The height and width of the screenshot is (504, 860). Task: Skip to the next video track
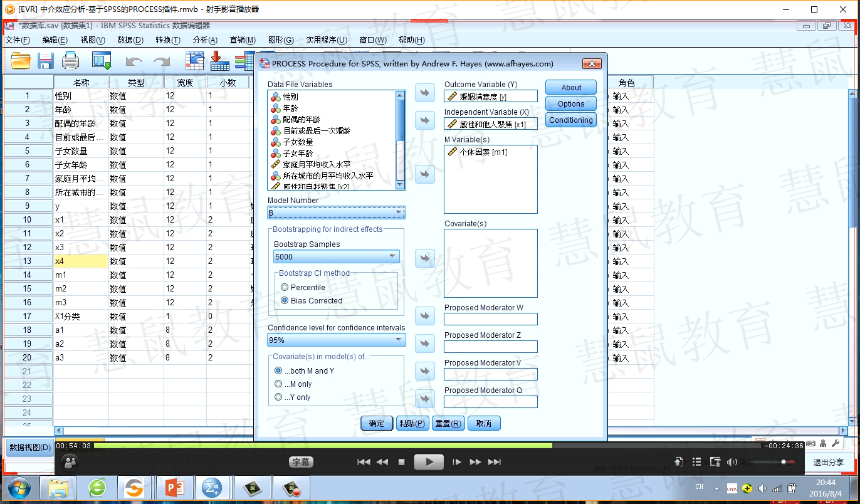[x=495, y=462]
